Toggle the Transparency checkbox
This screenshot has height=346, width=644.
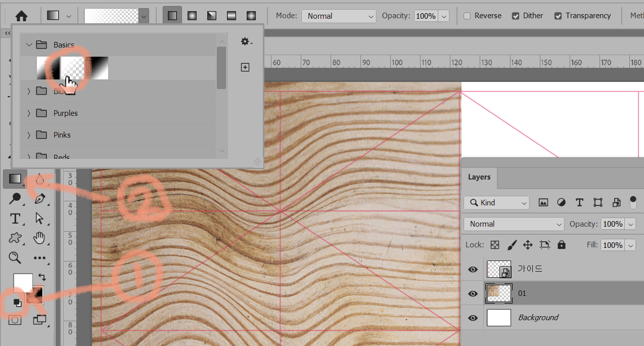tap(558, 16)
